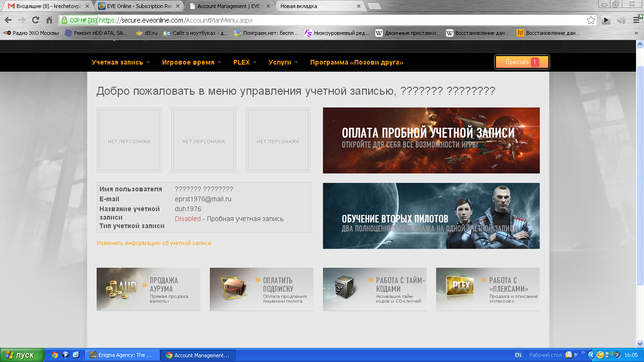Click the gold PLEX card icon
The image size is (644, 362).
[x=459, y=286]
